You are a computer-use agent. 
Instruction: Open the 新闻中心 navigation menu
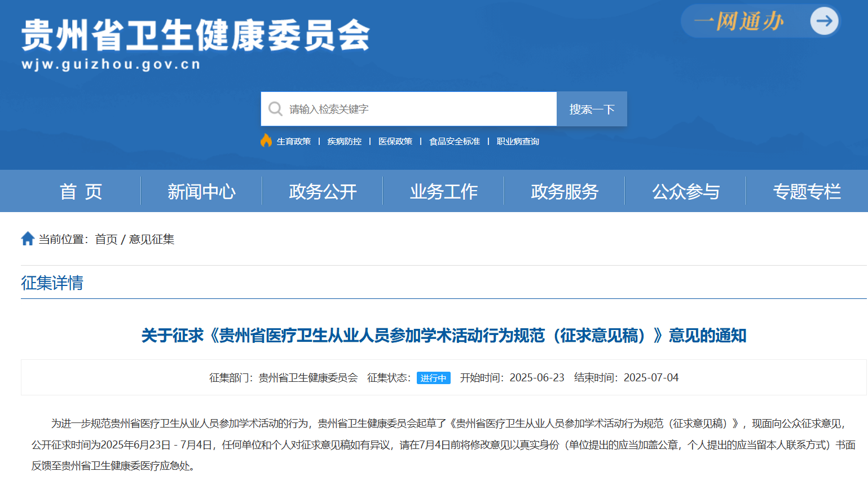(x=201, y=191)
